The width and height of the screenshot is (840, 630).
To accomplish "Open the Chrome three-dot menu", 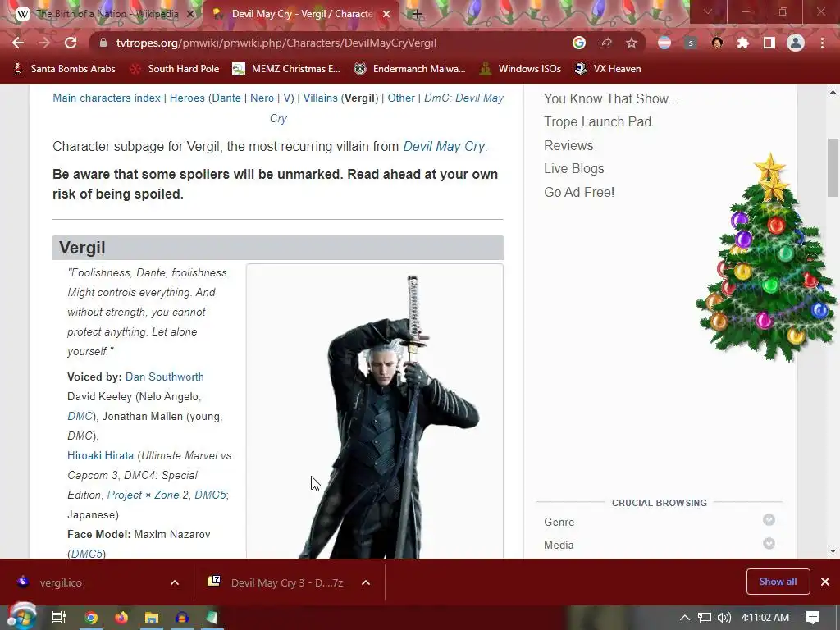I will pos(822,43).
